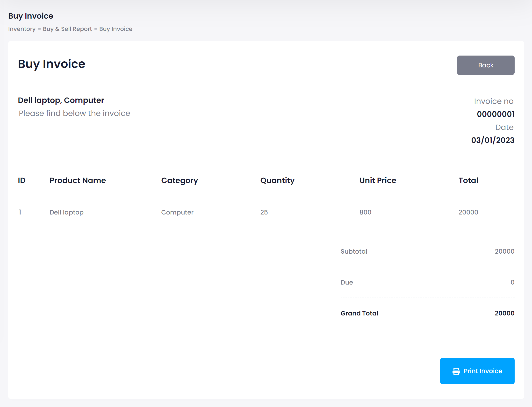The width and height of the screenshot is (532, 407).
Task: Click the printer icon on Print Invoice
Action: 456,371
